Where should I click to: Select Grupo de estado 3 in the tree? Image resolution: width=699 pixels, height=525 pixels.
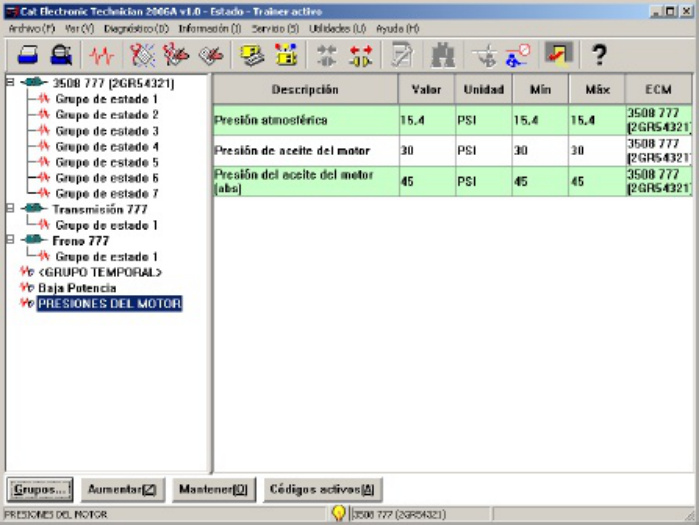[107, 131]
